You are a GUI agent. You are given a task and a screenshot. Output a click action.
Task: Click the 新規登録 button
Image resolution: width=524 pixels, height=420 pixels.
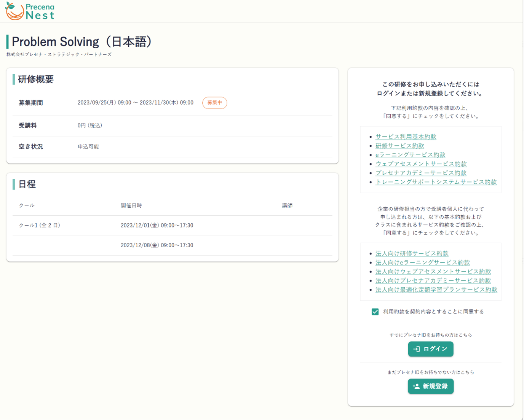431,386
